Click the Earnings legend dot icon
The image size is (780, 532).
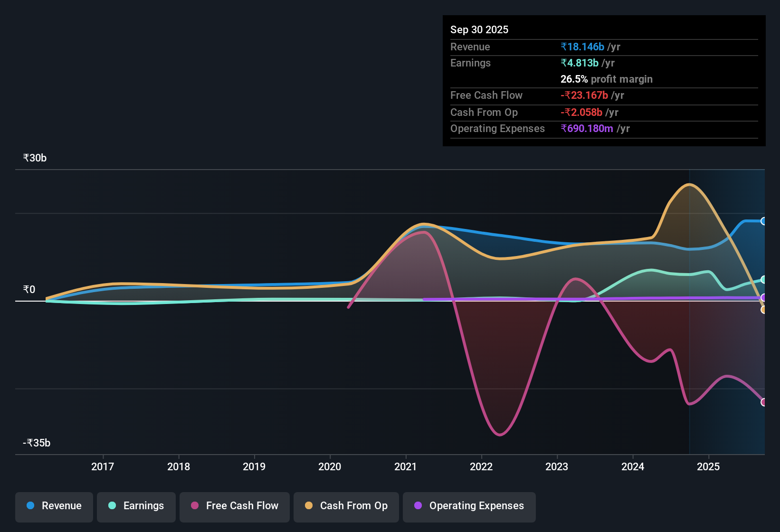(x=112, y=506)
